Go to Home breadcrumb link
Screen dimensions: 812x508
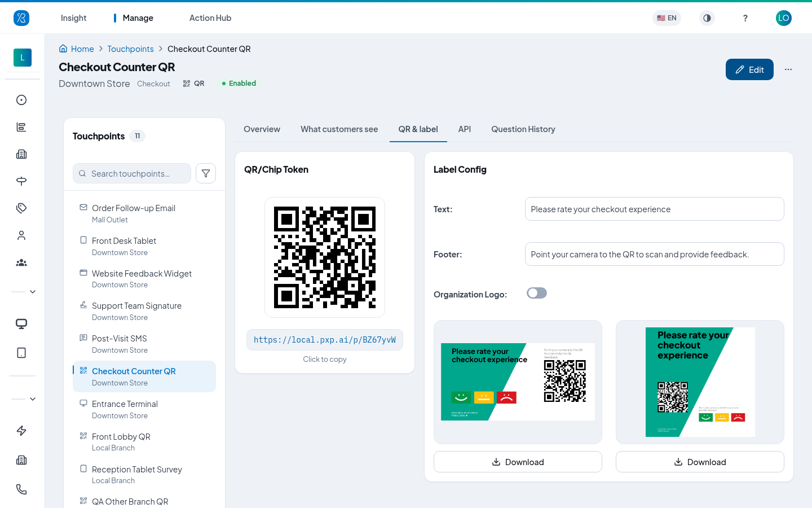click(77, 49)
